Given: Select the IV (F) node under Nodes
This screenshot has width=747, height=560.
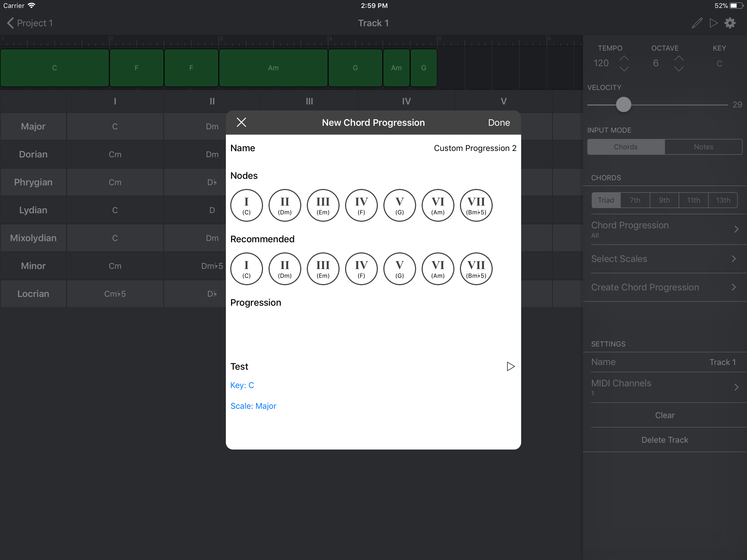Looking at the screenshot, I should (361, 205).
